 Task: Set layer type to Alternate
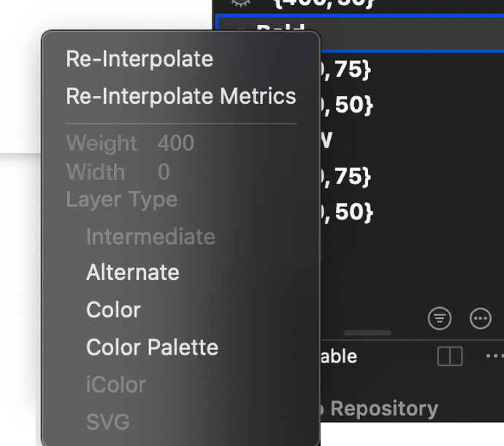click(132, 273)
